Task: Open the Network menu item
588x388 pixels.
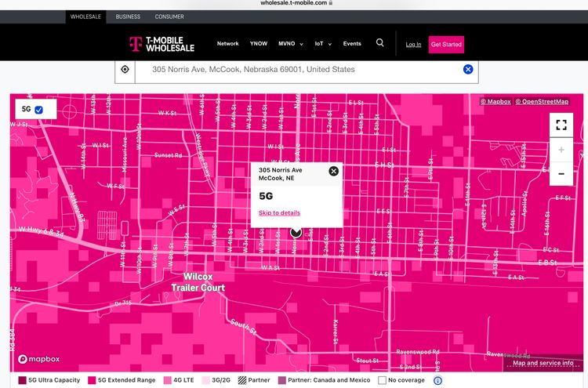Action: 227,43
